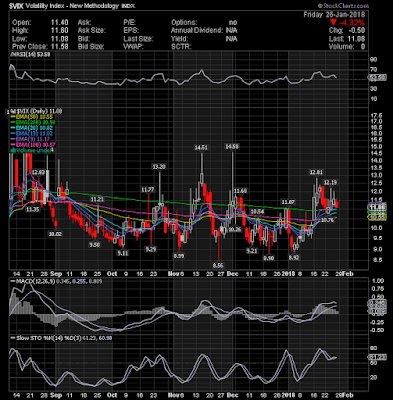Image resolution: width=393 pixels, height=400 pixels.
Task: Select the Open value 11.40
Action: click(x=60, y=23)
